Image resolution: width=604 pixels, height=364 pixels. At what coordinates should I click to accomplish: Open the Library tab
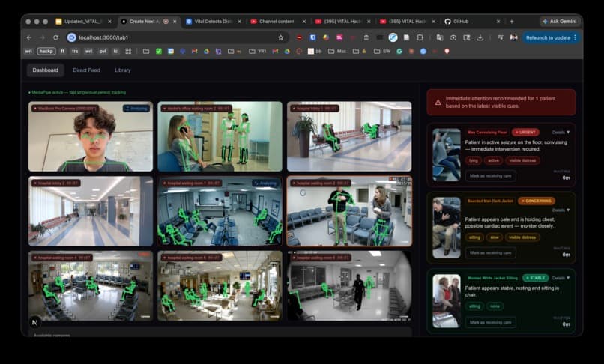[x=122, y=70]
